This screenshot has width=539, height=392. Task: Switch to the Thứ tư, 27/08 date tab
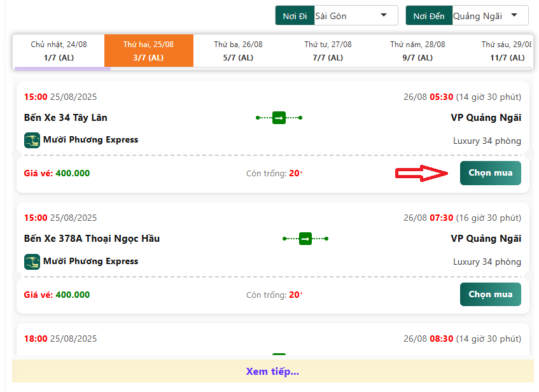(x=328, y=51)
